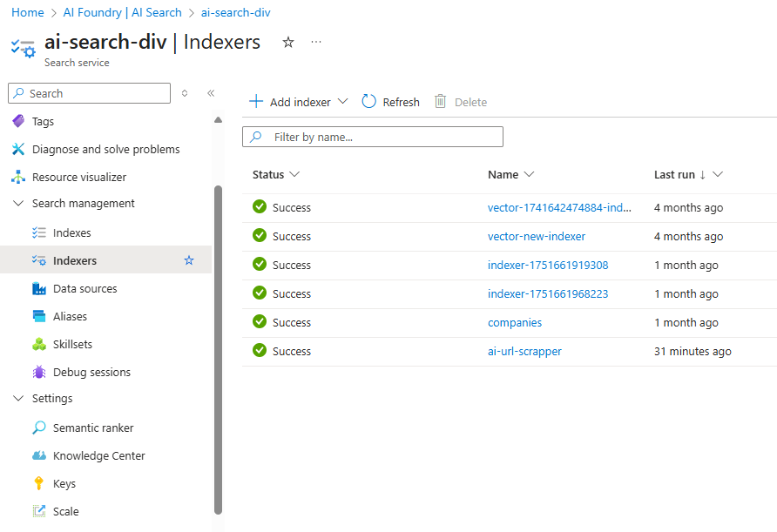Open the ai-url-scrapper indexer link
This screenshot has width=777, height=532.
click(x=524, y=351)
